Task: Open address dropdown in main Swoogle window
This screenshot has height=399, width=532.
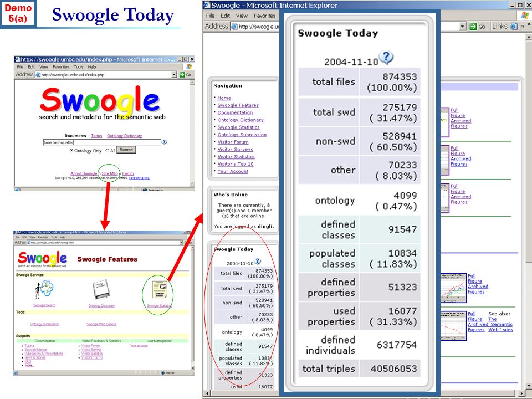Action: point(462,27)
